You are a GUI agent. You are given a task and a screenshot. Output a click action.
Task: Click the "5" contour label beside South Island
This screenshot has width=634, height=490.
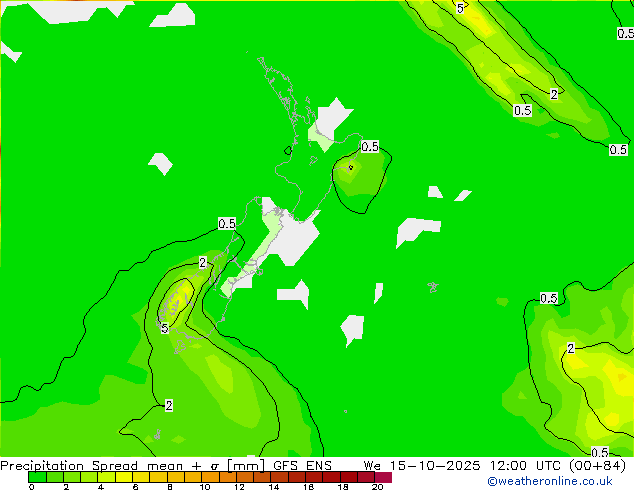164,328
